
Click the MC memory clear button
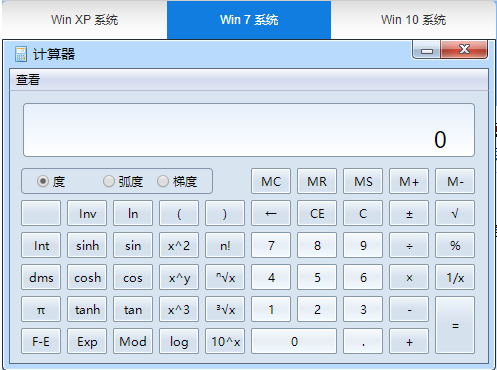click(271, 181)
